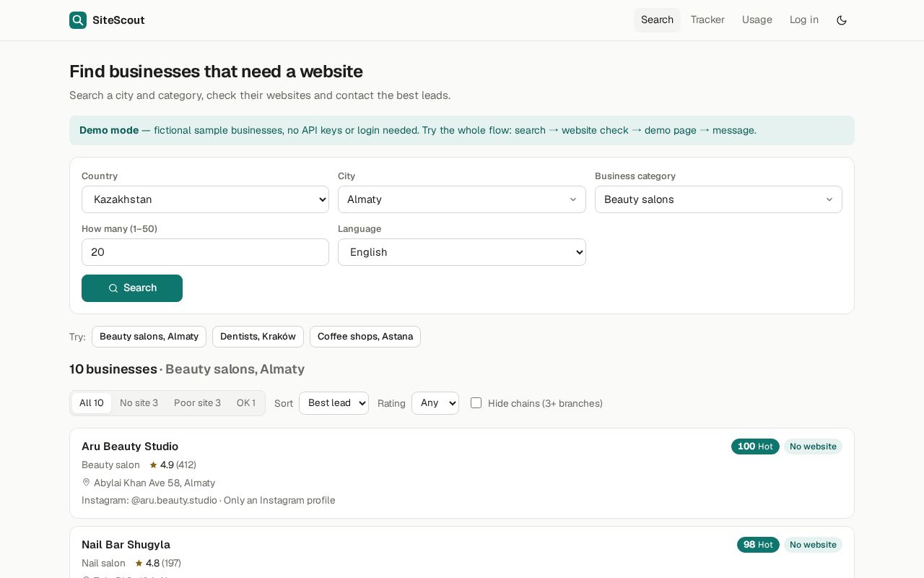Open the Nail Bar Shugyla business title
Screen dimensions: 924x578
pyautogui.click(x=126, y=545)
